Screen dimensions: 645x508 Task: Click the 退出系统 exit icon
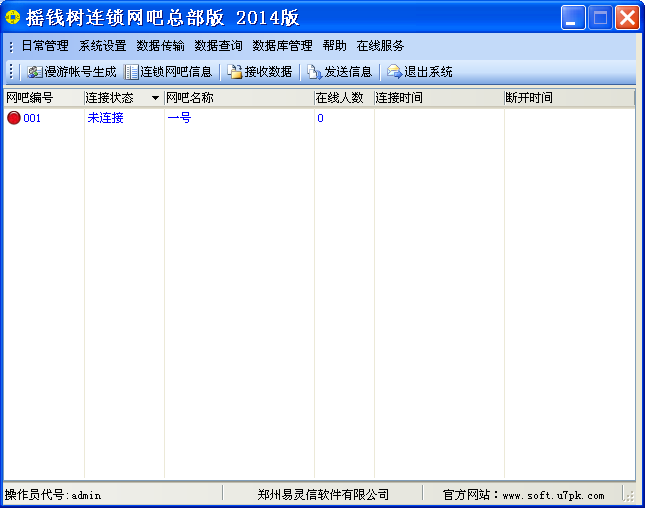tap(394, 72)
